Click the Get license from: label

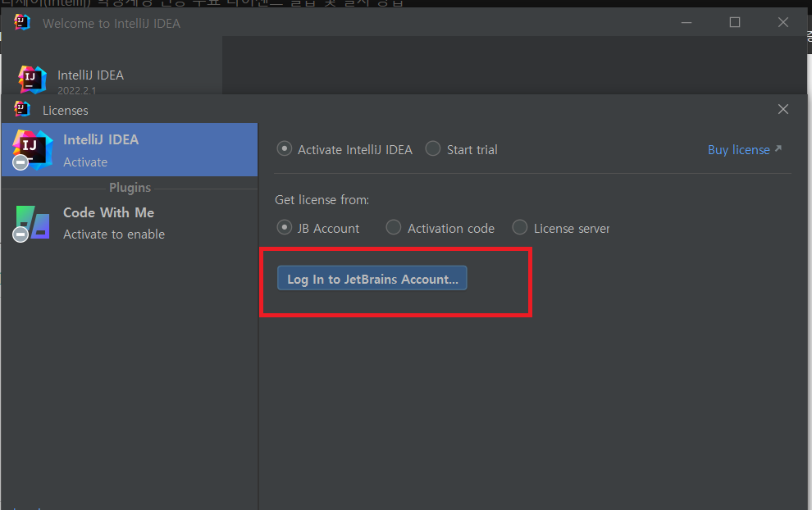[x=322, y=200]
